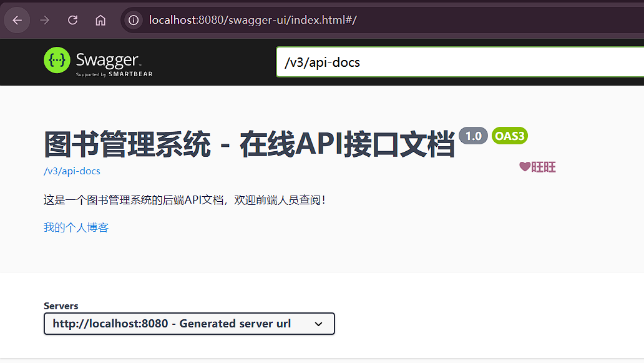Click the 1.0 version badge
644x363 pixels.
(x=473, y=136)
